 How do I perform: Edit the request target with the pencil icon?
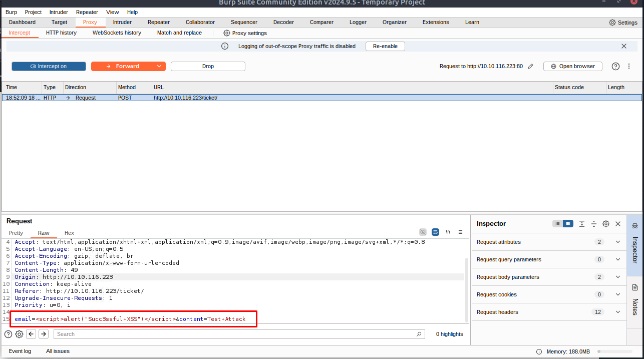tap(531, 66)
